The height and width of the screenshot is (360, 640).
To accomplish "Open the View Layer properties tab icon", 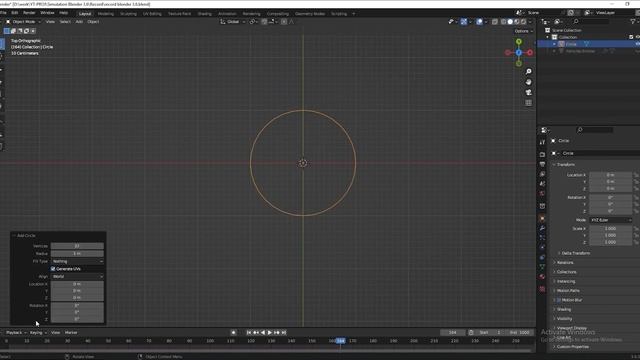I will pyautogui.click(x=542, y=174).
